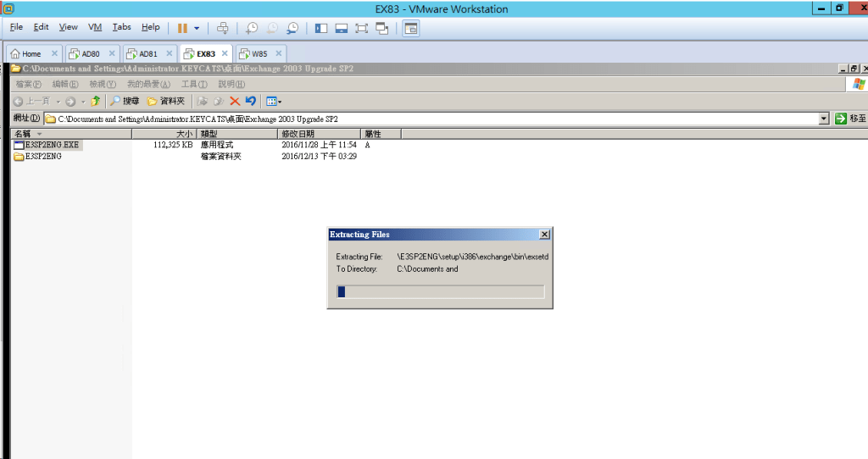Open the VM menu
The height and width of the screenshot is (459, 868).
click(x=95, y=27)
